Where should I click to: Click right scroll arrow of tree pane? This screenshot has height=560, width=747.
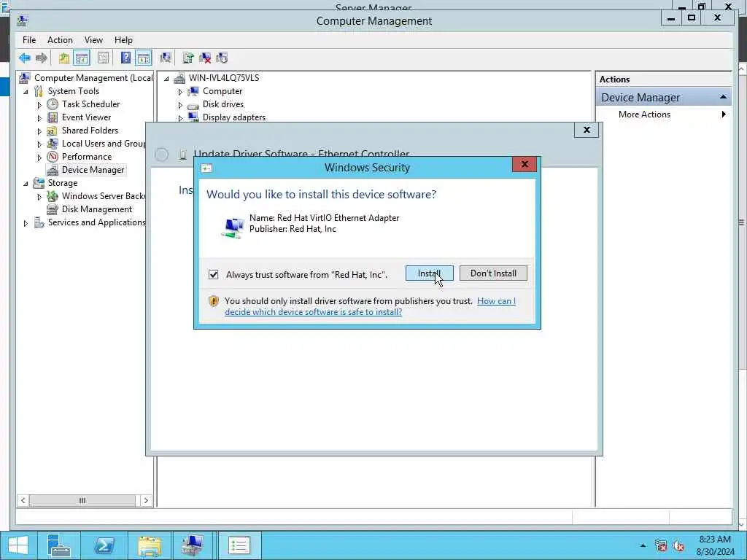(146, 500)
